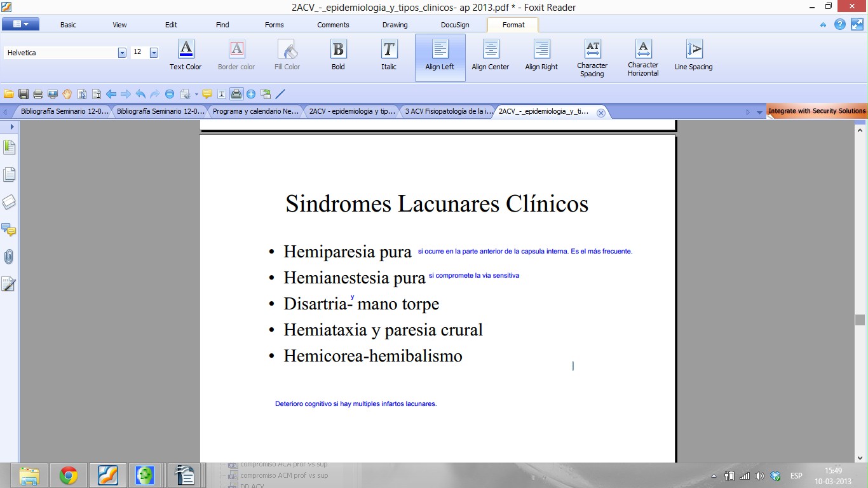Click 'Integrate with Security Solutions' banner

point(817,111)
